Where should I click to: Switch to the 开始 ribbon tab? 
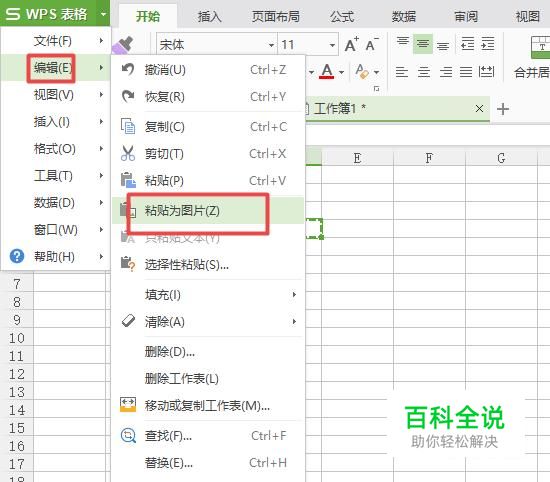pyautogui.click(x=148, y=16)
